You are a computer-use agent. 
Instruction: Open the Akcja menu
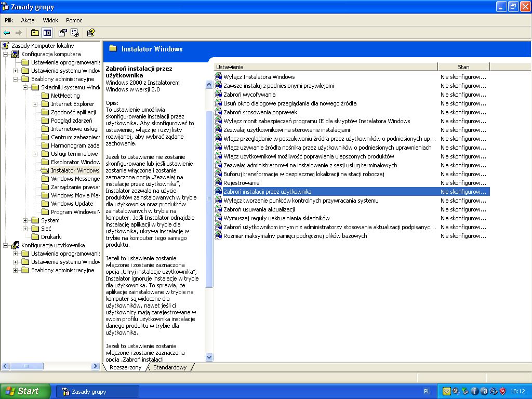pyautogui.click(x=28, y=20)
